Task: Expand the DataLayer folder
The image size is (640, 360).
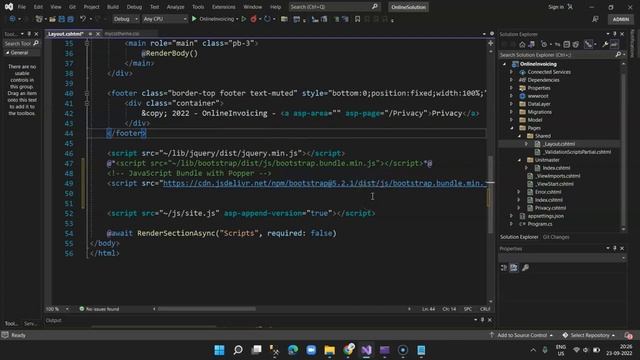Action: [511, 104]
